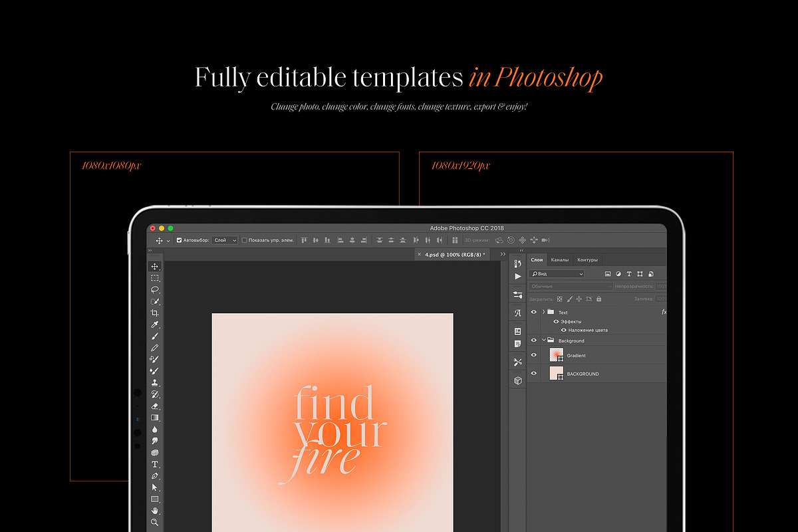The height and width of the screenshot is (532, 798).
Task: Switch to the Контуры tab
Action: (587, 260)
